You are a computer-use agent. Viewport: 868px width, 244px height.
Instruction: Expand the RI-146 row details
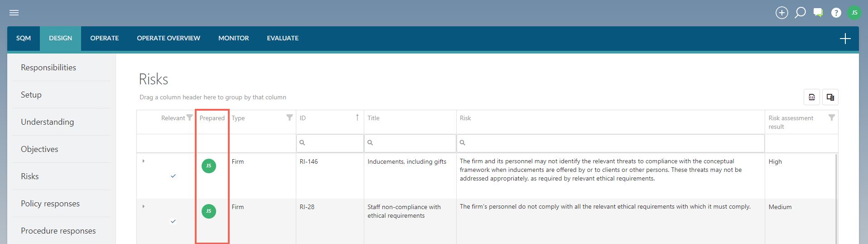(144, 161)
